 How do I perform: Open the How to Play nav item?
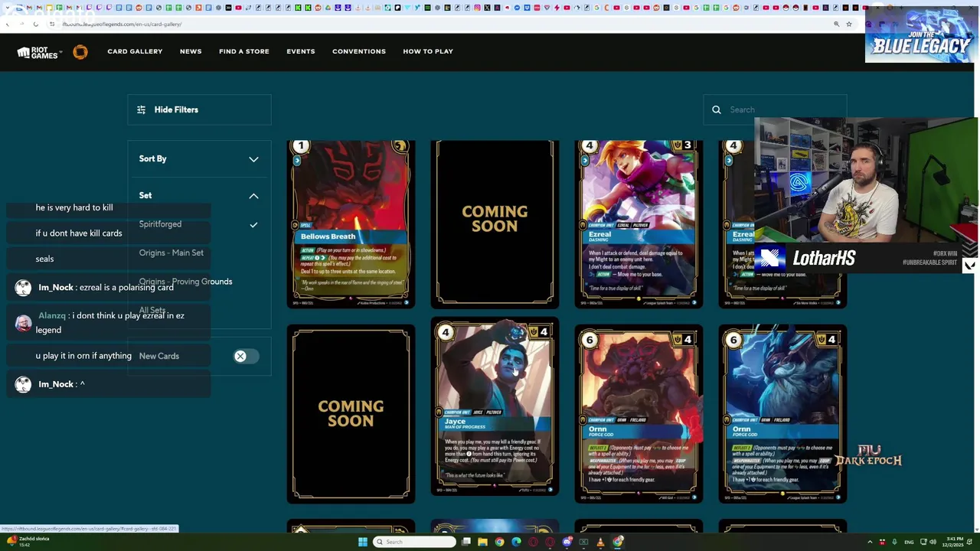click(428, 51)
